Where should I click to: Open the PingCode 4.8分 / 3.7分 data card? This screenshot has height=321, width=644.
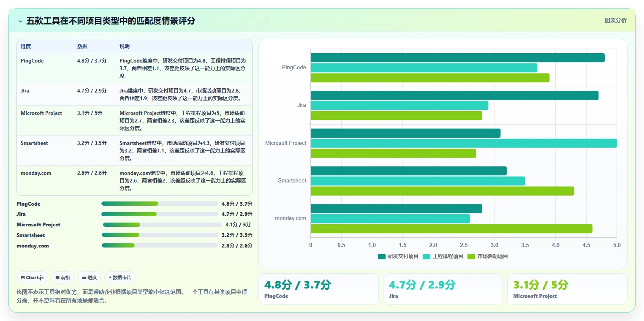(318, 289)
